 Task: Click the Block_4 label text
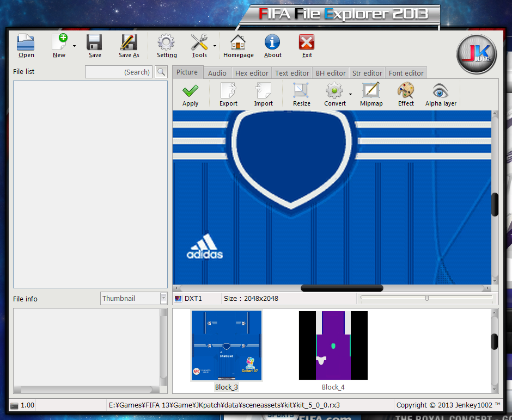tap(333, 387)
